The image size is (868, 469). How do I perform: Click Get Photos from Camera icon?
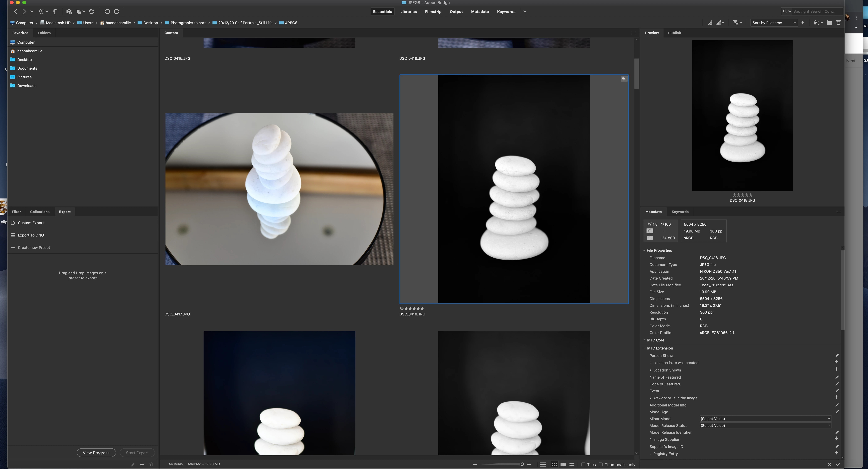69,11
